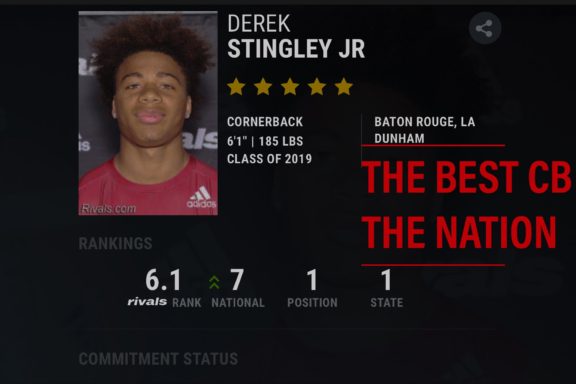Screen dimensions: 576x384
Task: Click the CLASS OF 2019 label
Action: pos(269,159)
